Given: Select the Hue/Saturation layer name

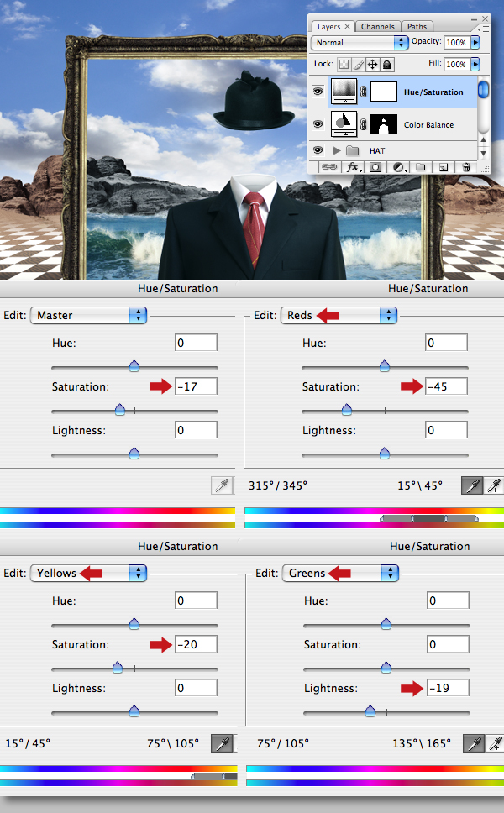Looking at the screenshot, I should tap(433, 92).
